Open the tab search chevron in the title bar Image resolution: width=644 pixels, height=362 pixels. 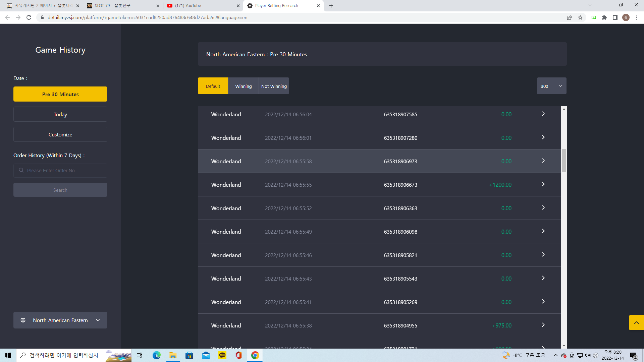(x=590, y=5)
